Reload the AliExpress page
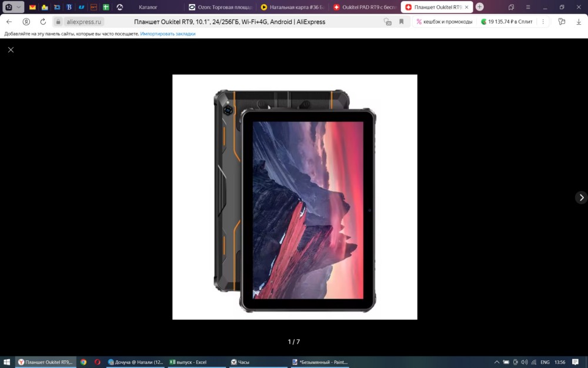Image resolution: width=588 pixels, height=368 pixels. click(43, 22)
